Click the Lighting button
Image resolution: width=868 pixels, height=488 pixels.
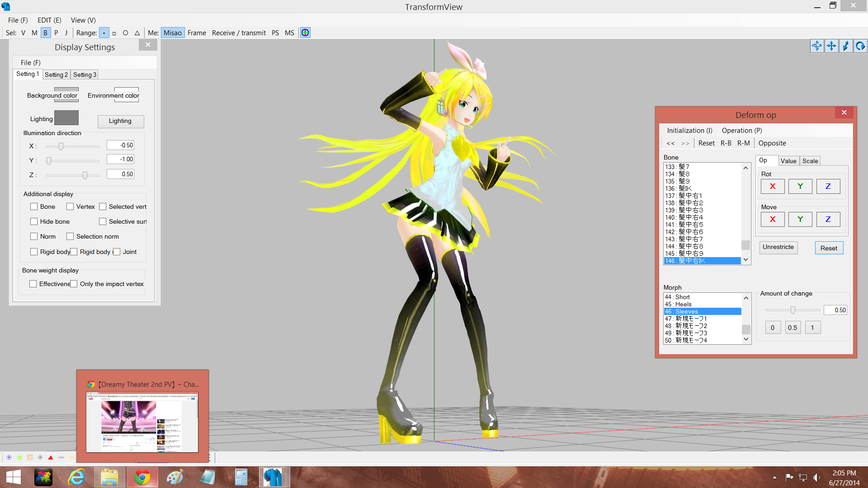coord(120,121)
